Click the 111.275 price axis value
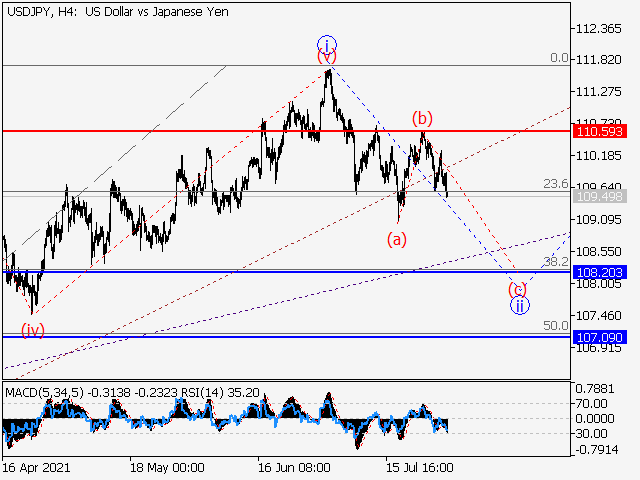The height and width of the screenshot is (480, 640). point(598,92)
